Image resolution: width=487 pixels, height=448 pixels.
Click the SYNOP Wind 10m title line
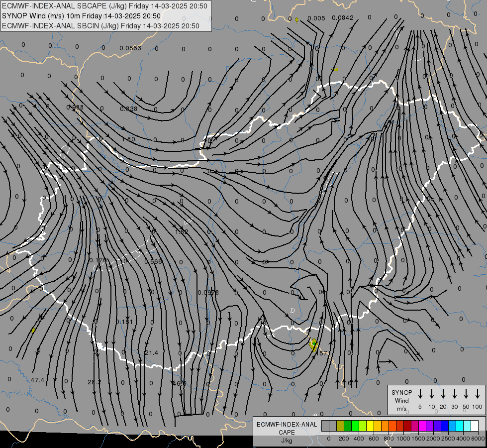82,16
